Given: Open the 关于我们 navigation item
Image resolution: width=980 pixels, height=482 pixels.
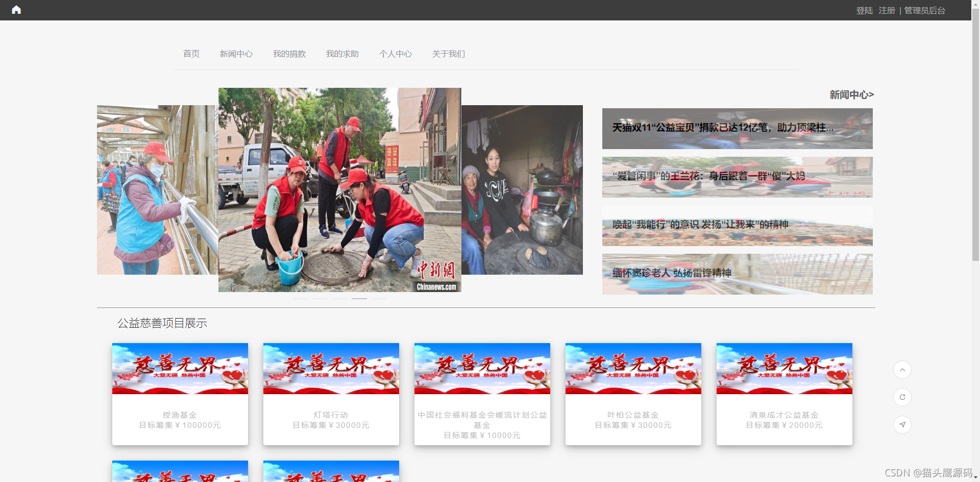Looking at the screenshot, I should click(x=448, y=54).
